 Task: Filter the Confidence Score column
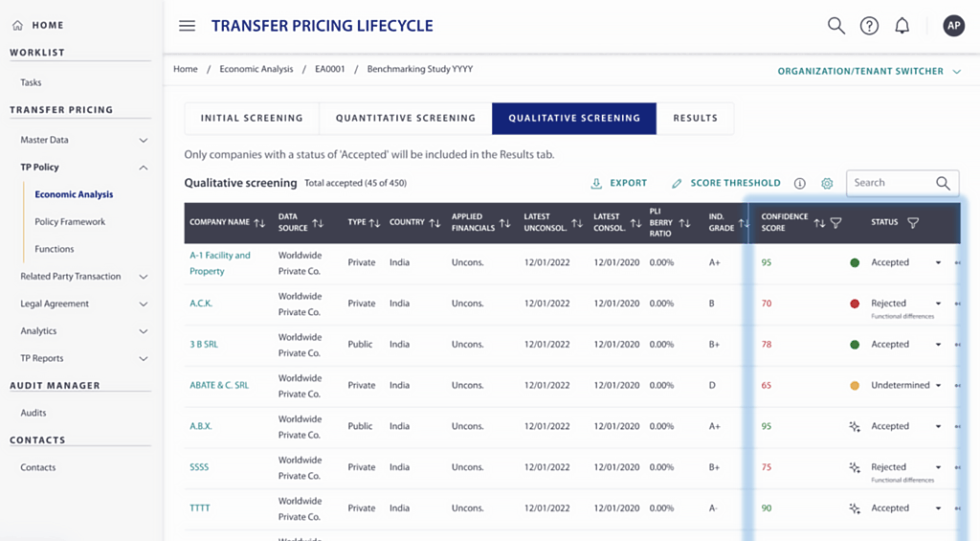pos(835,223)
